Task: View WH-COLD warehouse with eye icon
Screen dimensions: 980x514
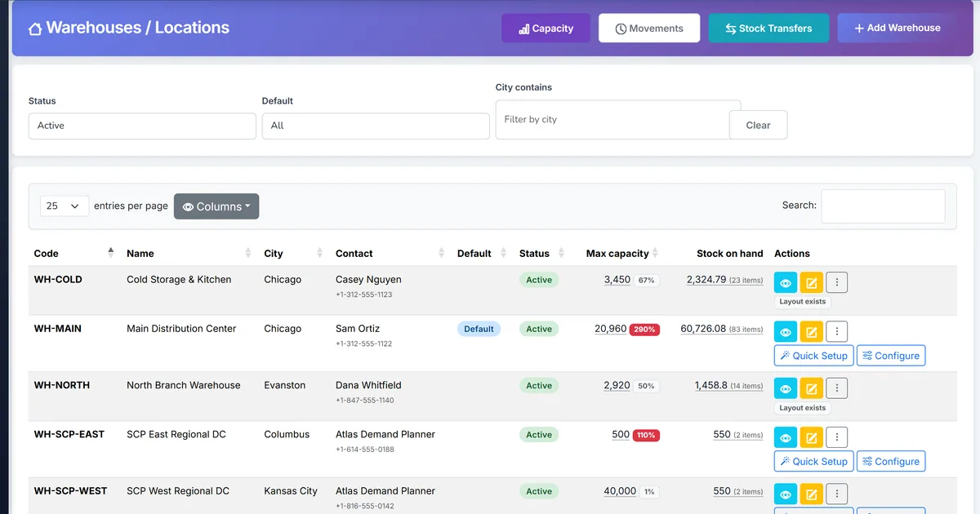Action: (785, 283)
